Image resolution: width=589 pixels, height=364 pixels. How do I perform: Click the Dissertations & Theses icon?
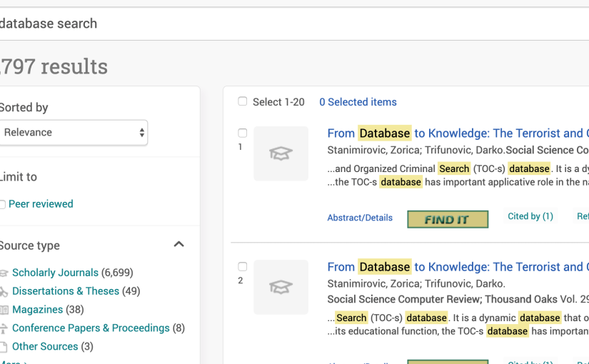[4, 291]
